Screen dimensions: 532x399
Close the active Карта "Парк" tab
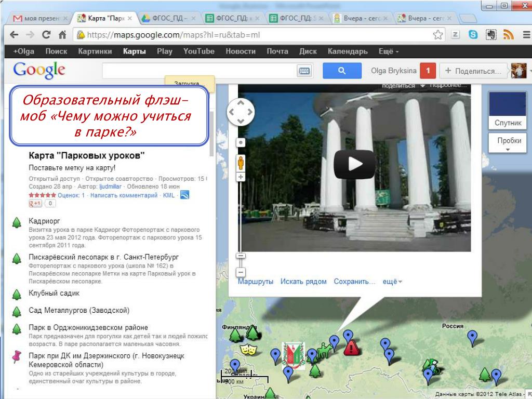129,18
